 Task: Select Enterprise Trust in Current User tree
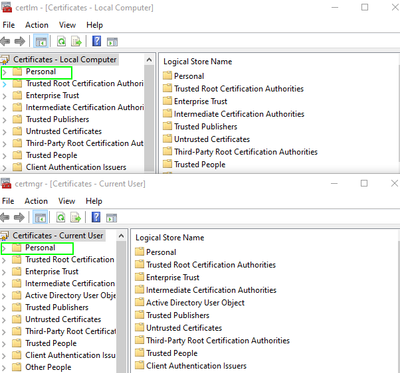point(52,271)
